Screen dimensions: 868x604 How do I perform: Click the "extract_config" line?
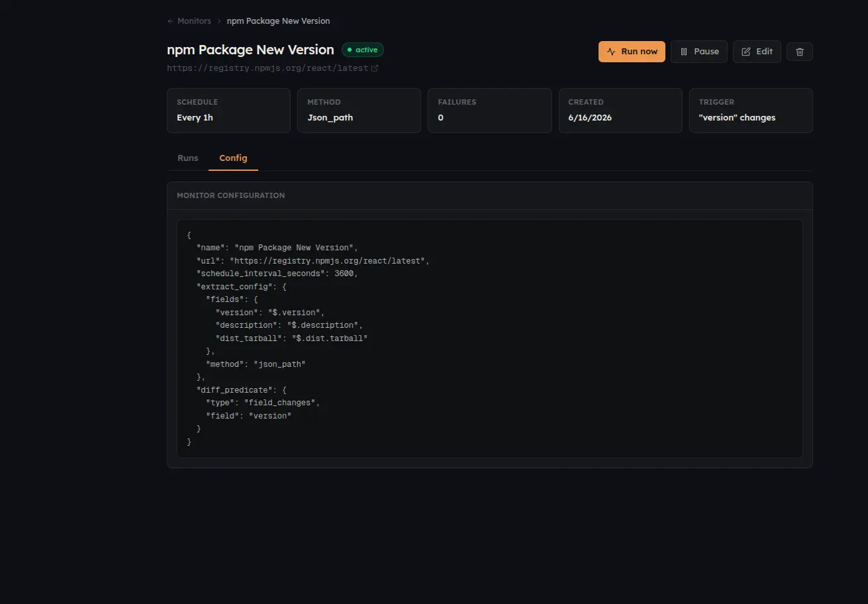click(x=242, y=287)
